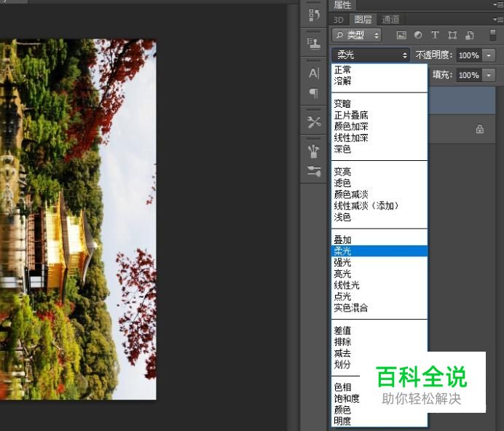Switch to the 通道 tab
Viewport: 504px width, 431px height.
390,19
